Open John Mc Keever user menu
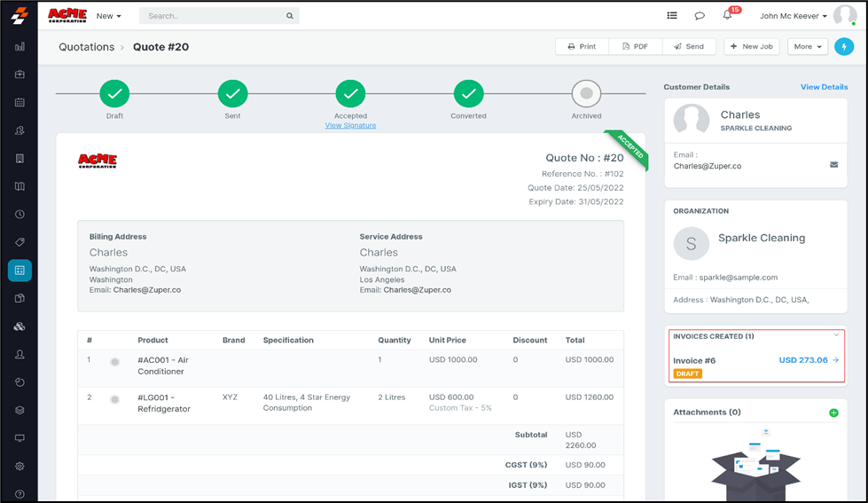Screen dimensions: 868x503 click(794, 16)
